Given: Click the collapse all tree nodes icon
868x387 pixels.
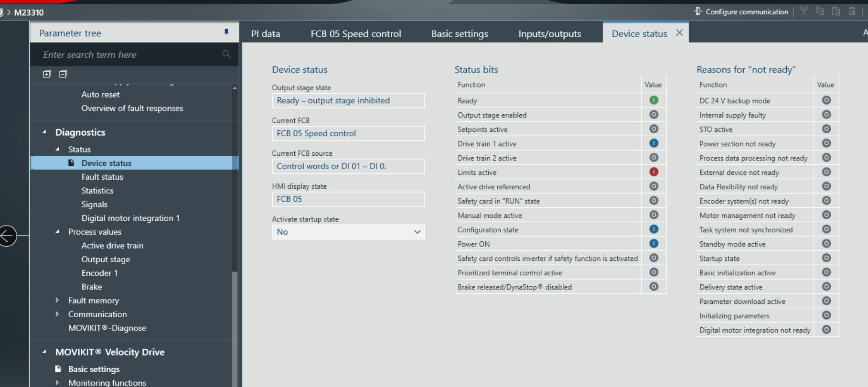Looking at the screenshot, I should (x=63, y=74).
